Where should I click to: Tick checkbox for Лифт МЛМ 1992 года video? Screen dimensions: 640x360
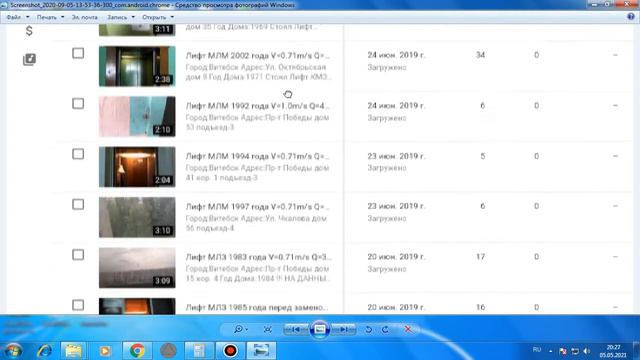point(78,104)
